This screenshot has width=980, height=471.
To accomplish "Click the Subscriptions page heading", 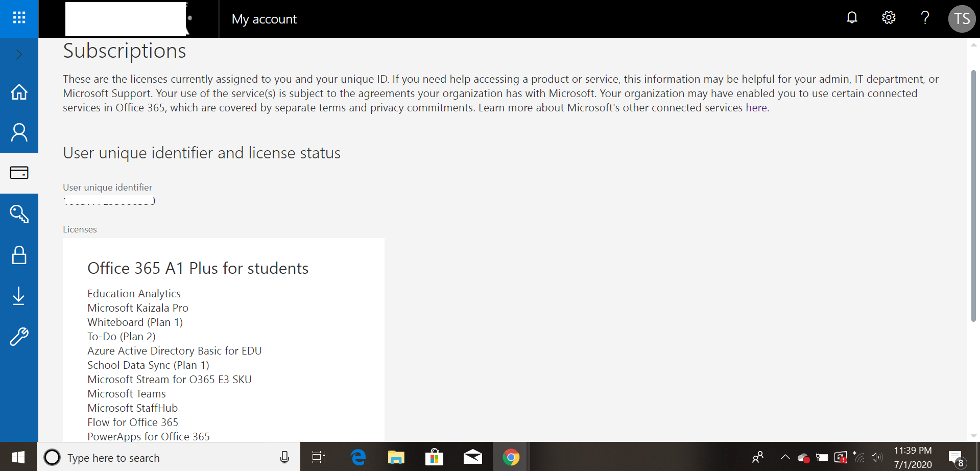I will [125, 51].
